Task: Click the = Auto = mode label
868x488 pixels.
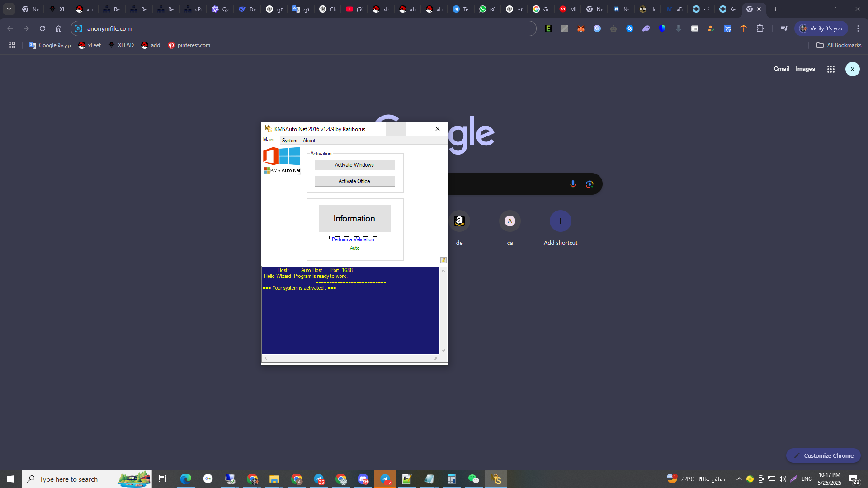Action: [x=355, y=248]
